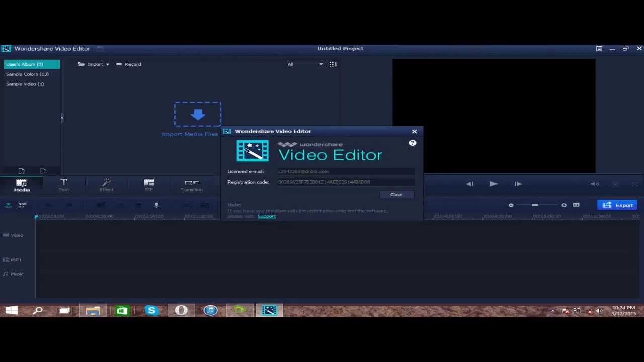Click the Import Media Files link text

tap(190, 134)
